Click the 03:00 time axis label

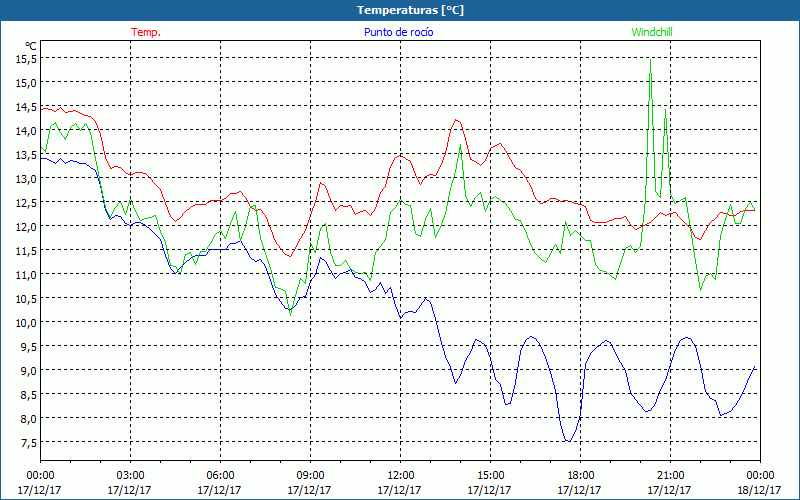point(130,476)
